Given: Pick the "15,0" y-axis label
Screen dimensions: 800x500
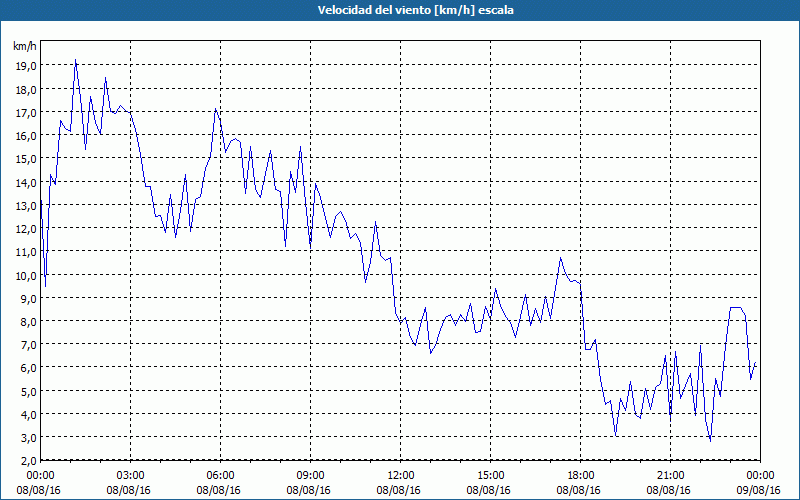Looking at the screenshot, I should tap(26, 159).
